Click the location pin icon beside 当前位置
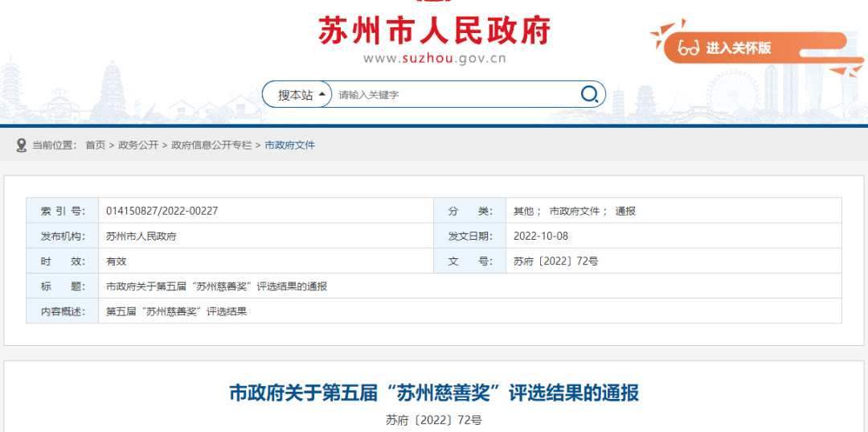 pyautogui.click(x=22, y=145)
